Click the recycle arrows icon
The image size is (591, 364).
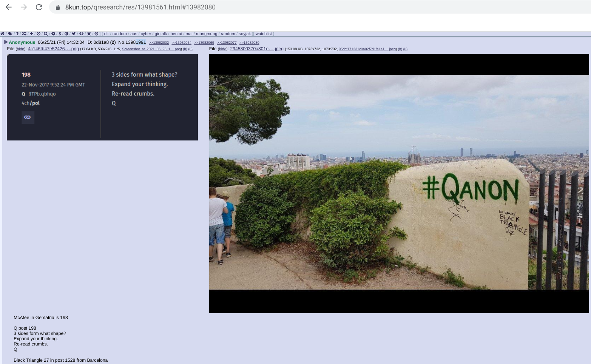point(81,34)
